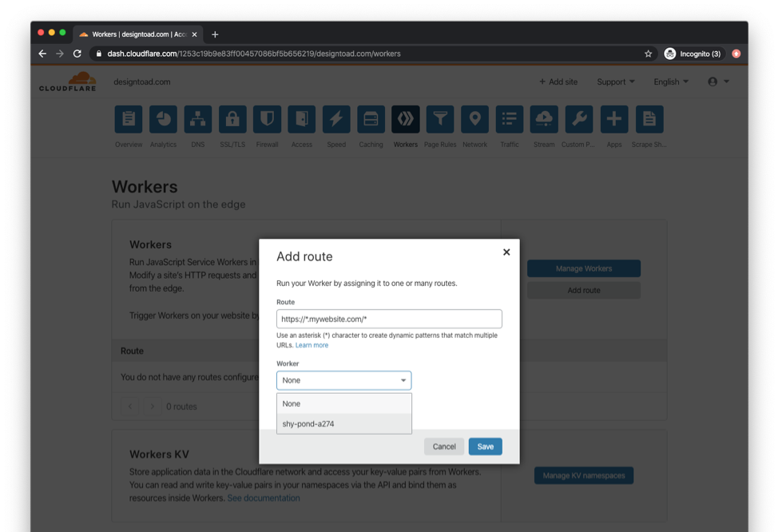Viewport: 778px width, 532px height.
Task: Open the Overview section icon
Action: [128, 119]
